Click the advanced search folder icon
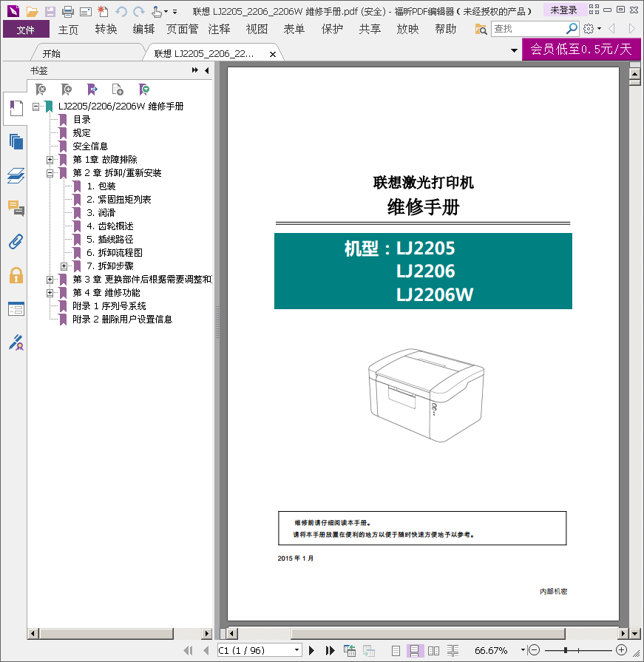This screenshot has height=662, width=644. (481, 29)
